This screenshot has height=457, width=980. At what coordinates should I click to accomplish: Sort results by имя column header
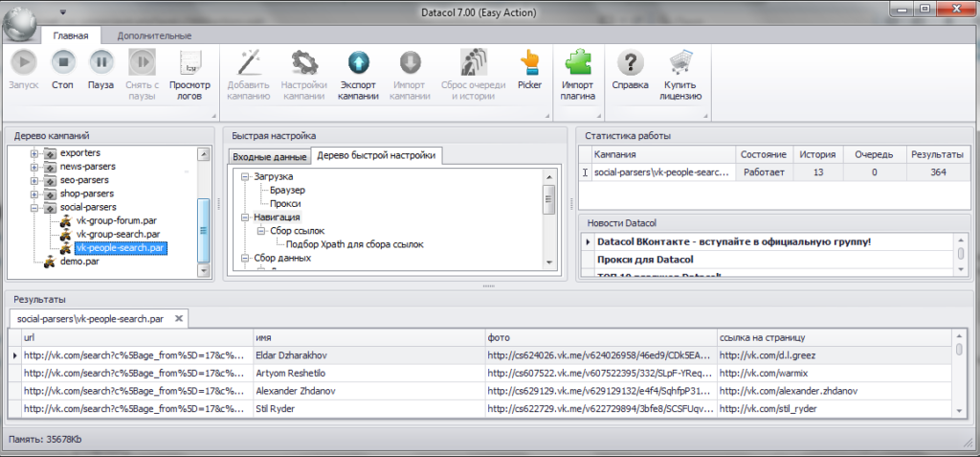368,338
